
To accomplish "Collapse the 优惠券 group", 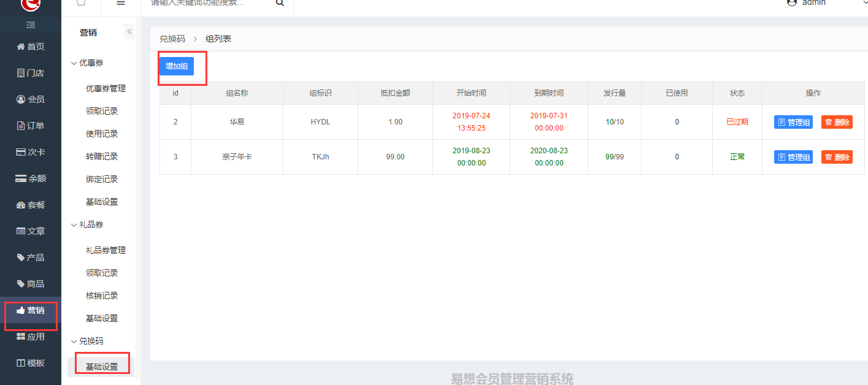I will pyautogui.click(x=87, y=63).
